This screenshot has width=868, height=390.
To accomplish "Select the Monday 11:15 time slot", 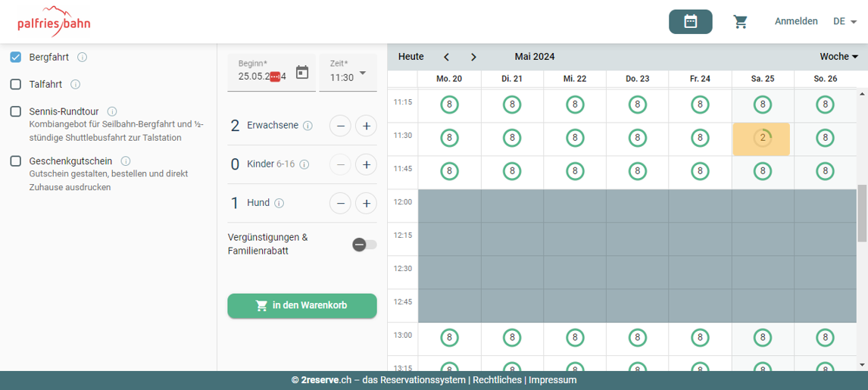I will [x=449, y=105].
